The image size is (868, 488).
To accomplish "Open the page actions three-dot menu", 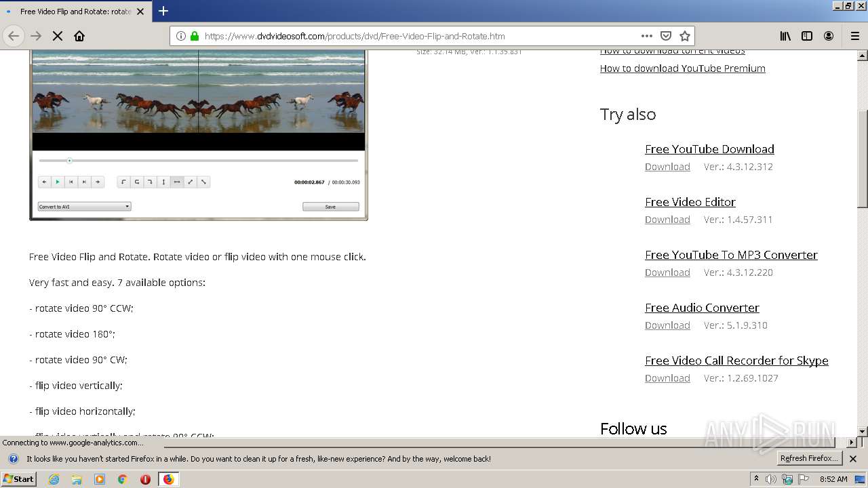I will pyautogui.click(x=647, y=36).
